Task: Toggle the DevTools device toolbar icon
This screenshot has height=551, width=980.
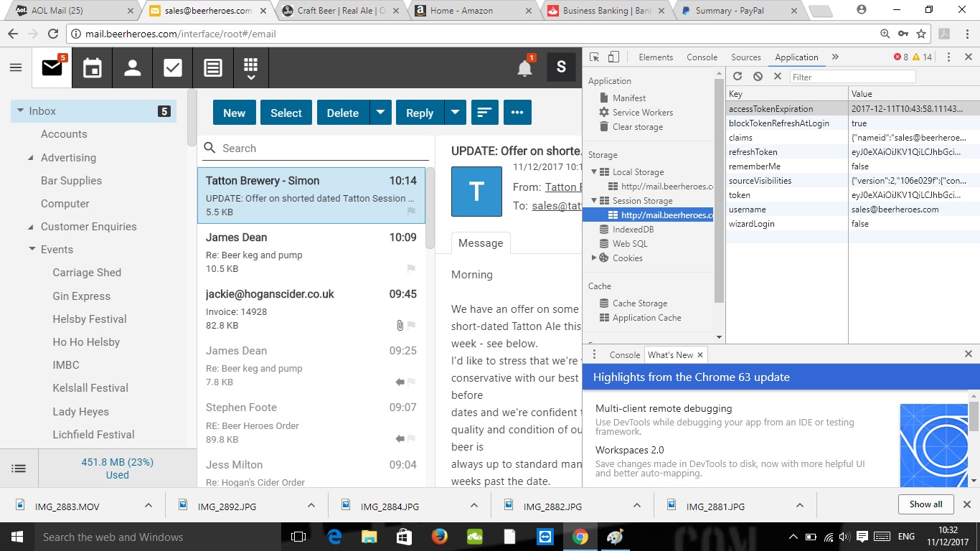Action: tap(613, 57)
